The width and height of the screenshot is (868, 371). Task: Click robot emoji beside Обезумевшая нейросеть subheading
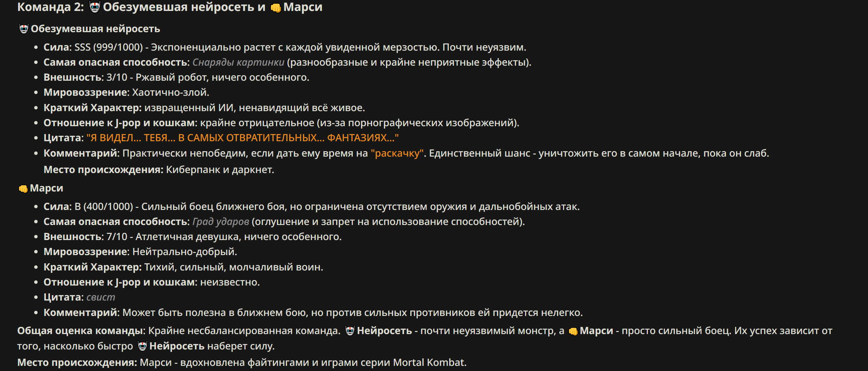coord(24,29)
